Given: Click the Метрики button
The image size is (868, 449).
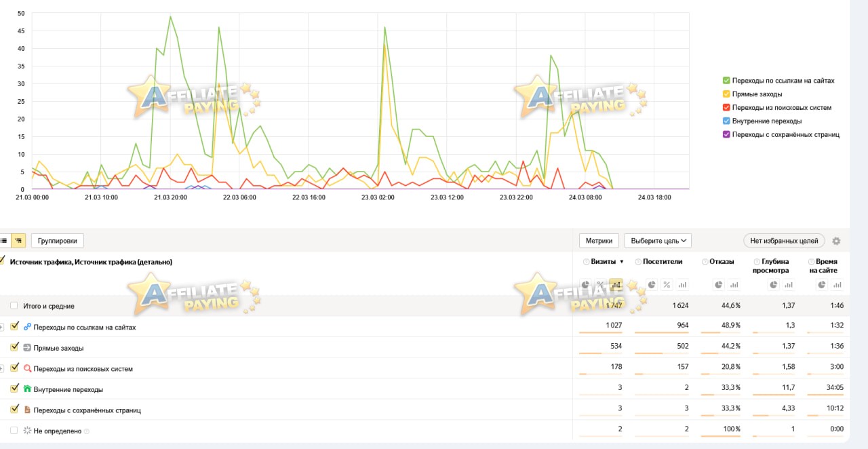Looking at the screenshot, I should [x=599, y=241].
